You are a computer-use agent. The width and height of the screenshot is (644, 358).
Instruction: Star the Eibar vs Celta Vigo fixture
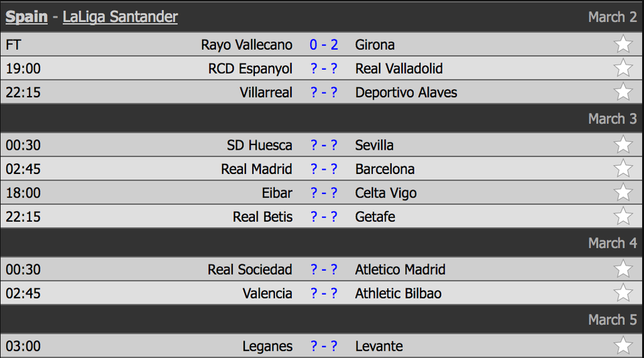623,193
